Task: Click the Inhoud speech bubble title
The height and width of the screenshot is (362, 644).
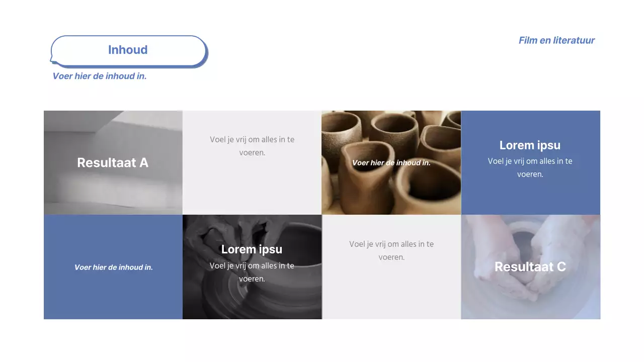Action: click(128, 50)
